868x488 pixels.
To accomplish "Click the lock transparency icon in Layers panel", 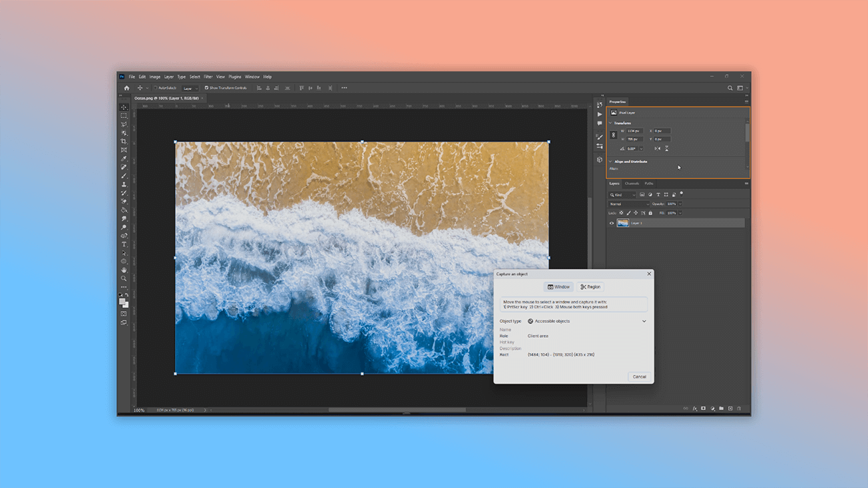I will click(x=622, y=212).
